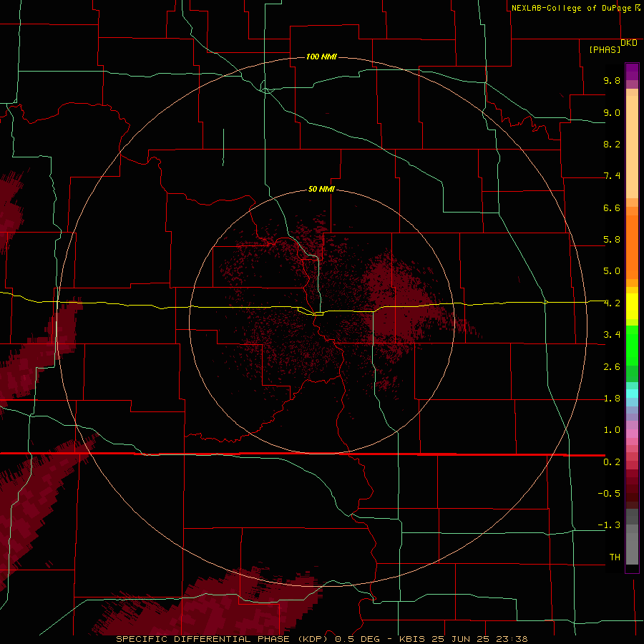
Task: Select the 9.0 value on the scale
Action: pos(612,112)
